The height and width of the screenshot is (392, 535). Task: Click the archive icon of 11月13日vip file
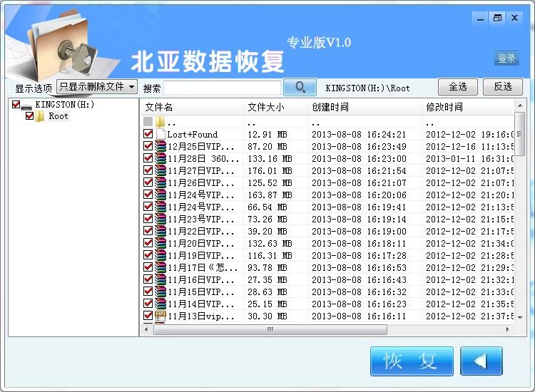pyautogui.click(x=160, y=316)
